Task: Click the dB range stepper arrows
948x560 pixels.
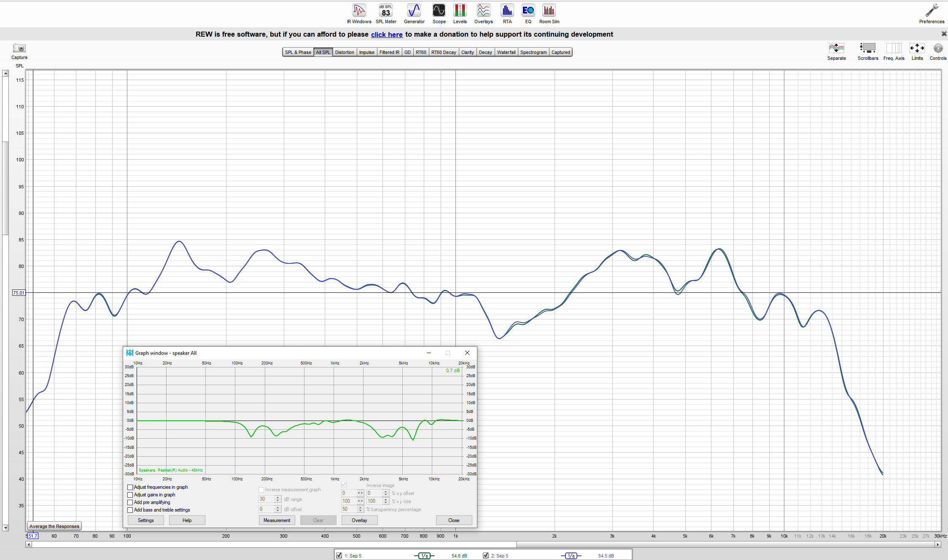Action: [277, 499]
